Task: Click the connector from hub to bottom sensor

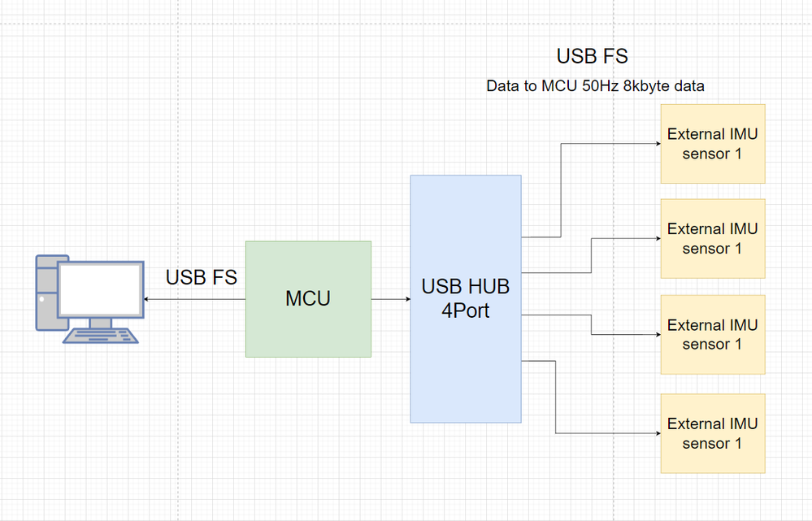Action: pyautogui.click(x=556, y=398)
